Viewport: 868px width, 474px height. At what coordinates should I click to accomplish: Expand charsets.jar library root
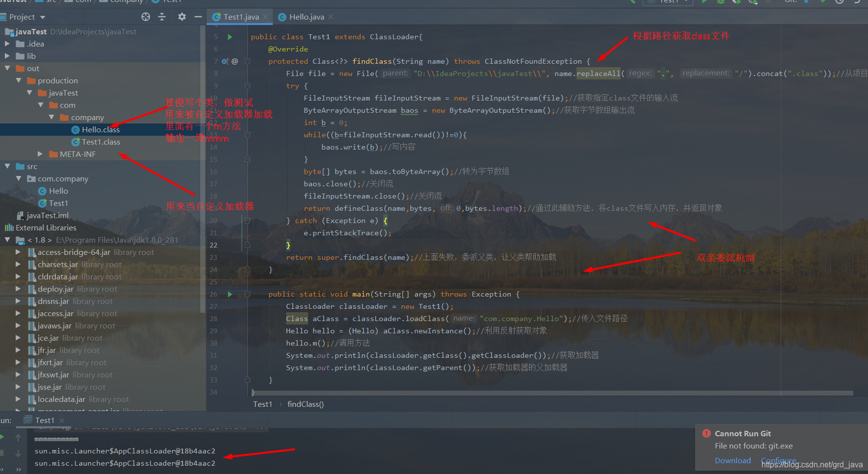[18, 264]
